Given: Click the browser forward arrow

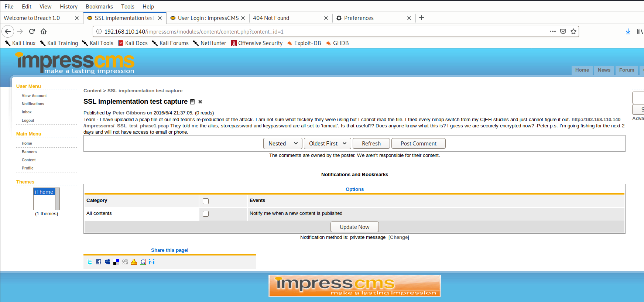Looking at the screenshot, I should [x=20, y=31].
